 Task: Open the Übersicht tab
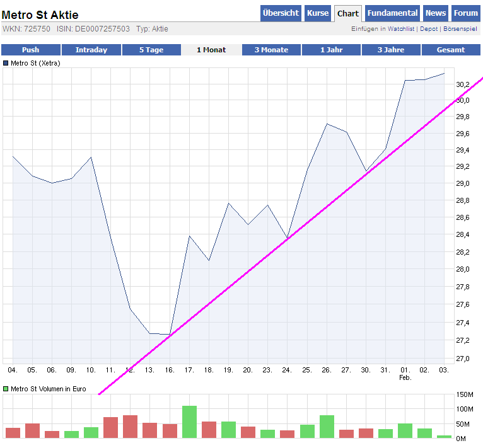[x=281, y=13]
